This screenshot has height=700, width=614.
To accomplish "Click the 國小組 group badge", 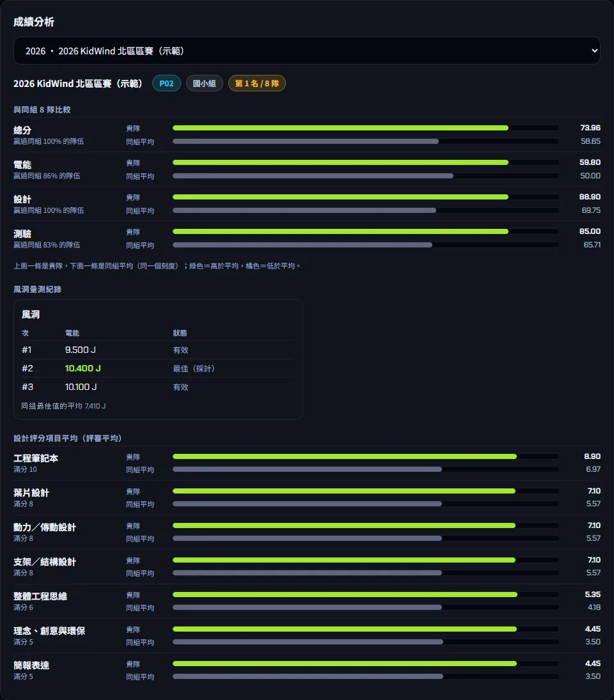I will 204,83.
